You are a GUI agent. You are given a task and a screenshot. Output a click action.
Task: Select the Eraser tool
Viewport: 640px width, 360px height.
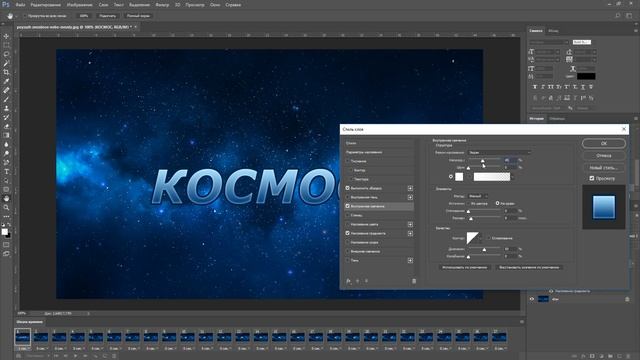(6, 126)
